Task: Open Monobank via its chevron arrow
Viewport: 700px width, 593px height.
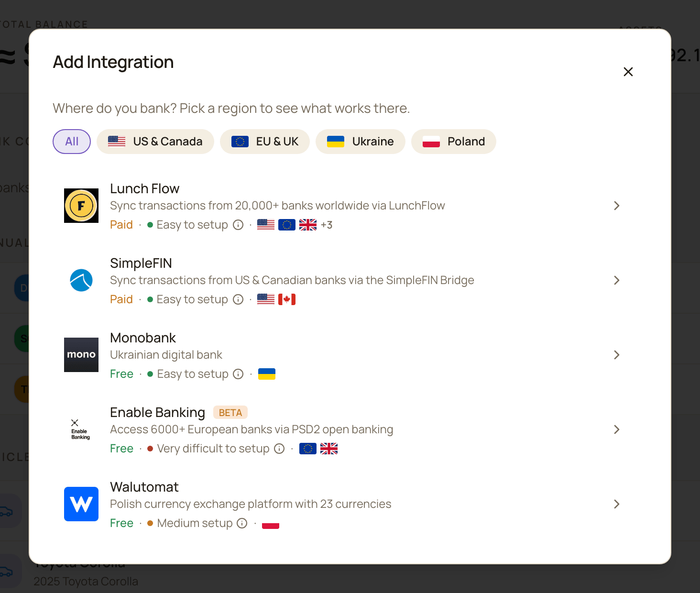Action: (x=617, y=355)
